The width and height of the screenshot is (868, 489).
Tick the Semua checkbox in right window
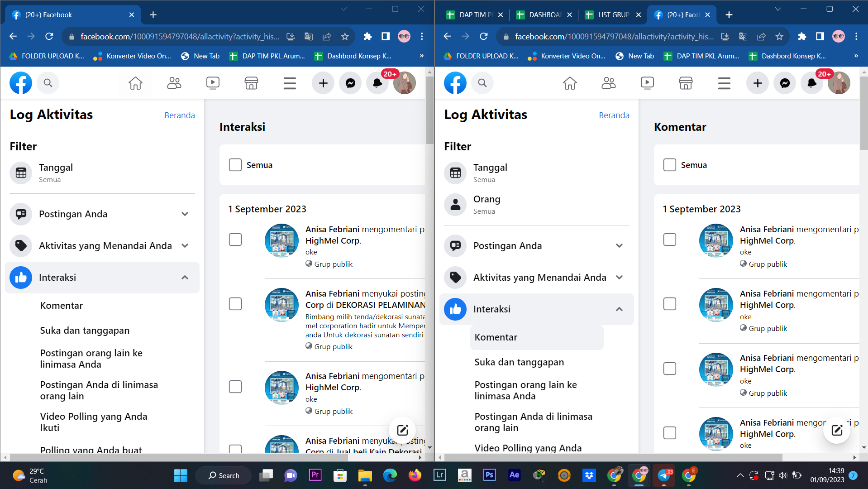(x=670, y=165)
